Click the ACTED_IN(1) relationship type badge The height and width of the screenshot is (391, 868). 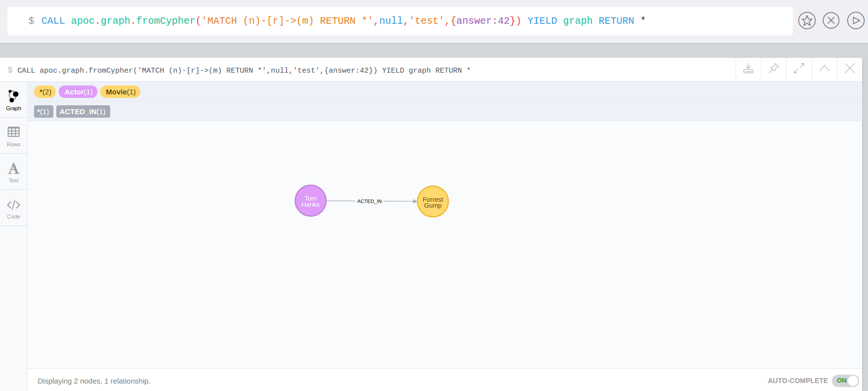[x=83, y=112]
